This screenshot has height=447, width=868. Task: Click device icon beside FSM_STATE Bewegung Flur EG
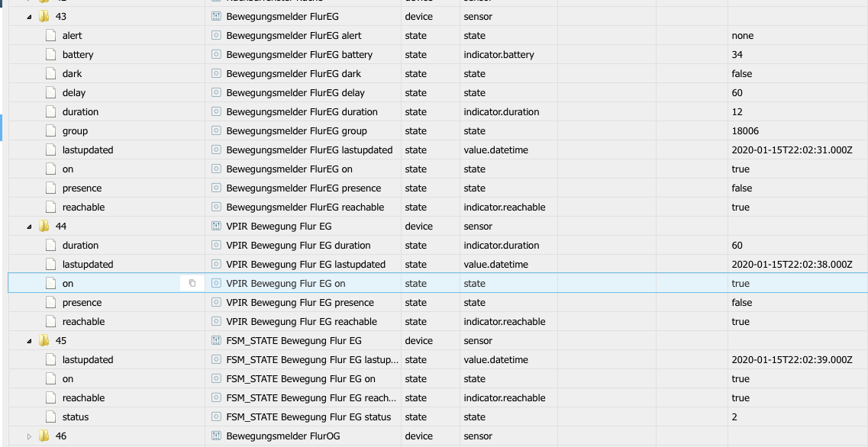click(216, 341)
